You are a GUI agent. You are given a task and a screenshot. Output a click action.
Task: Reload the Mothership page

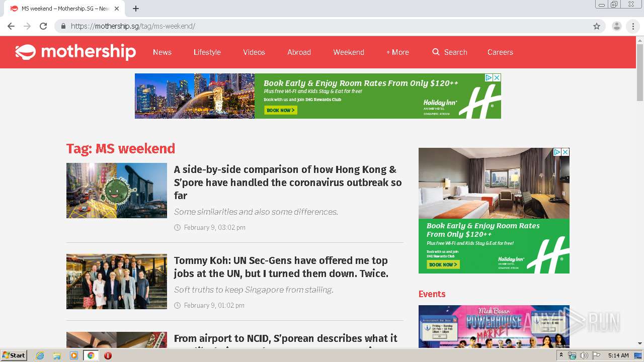[43, 26]
